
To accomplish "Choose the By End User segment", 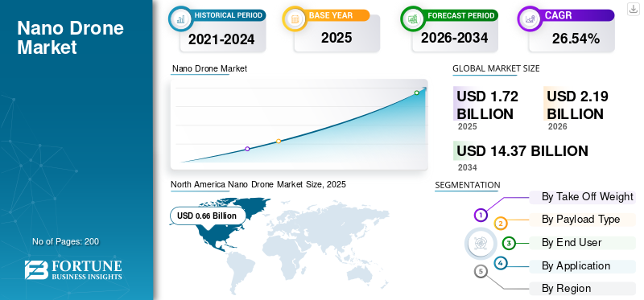I will pyautogui.click(x=572, y=243).
